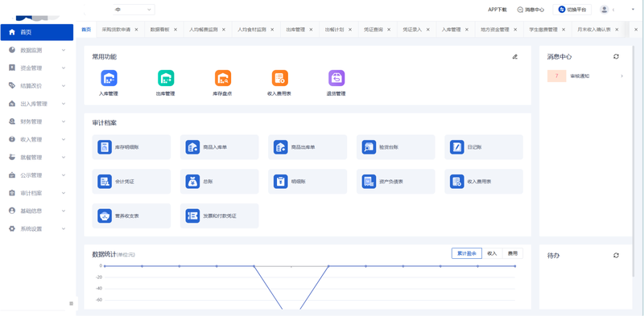Switch to the 地方资金管理 tab

[x=495, y=30]
